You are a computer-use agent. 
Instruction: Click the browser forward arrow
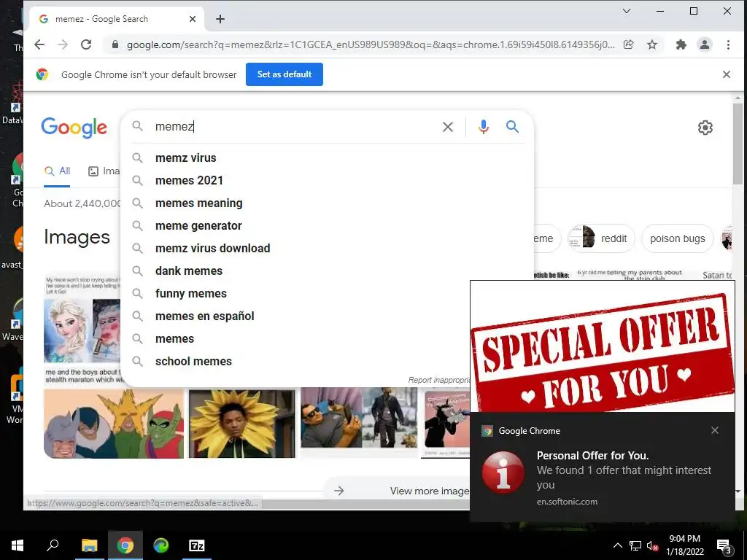(x=63, y=44)
